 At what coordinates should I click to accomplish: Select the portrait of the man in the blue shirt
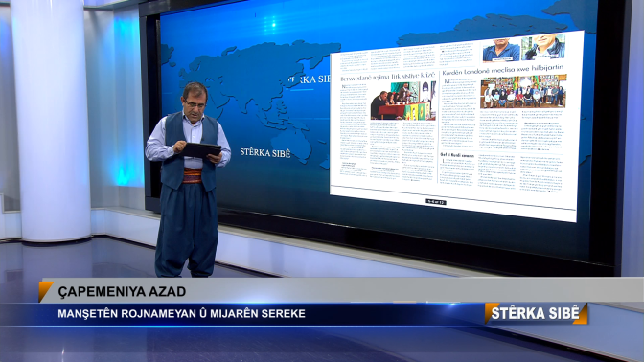501,50
